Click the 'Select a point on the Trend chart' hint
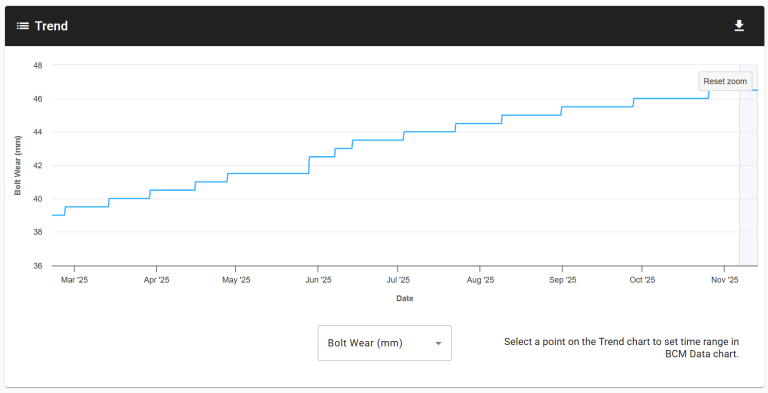 (x=621, y=347)
